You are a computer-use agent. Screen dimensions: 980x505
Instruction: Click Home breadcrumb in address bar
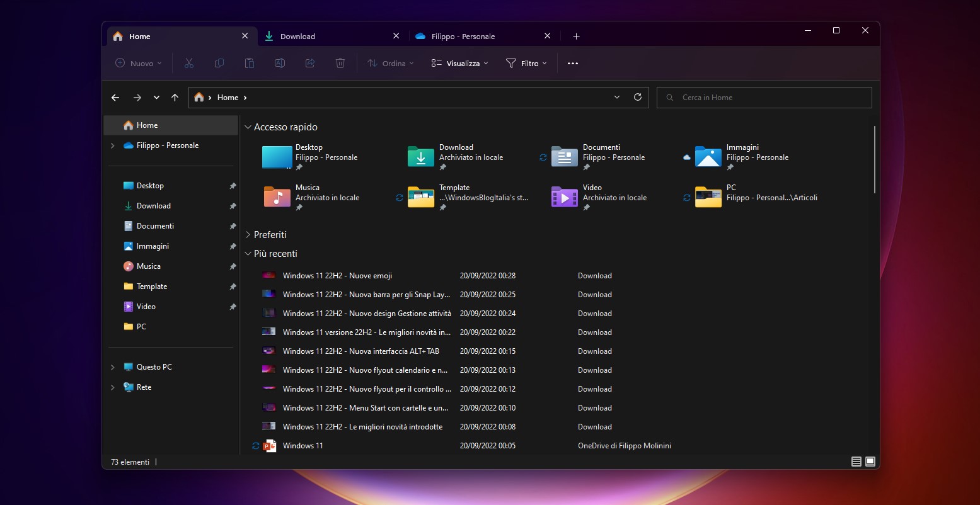(228, 98)
